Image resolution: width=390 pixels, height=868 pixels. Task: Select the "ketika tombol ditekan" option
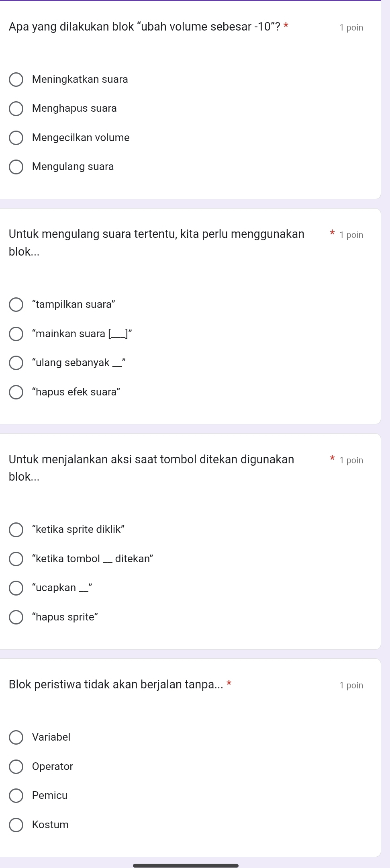click(x=16, y=559)
